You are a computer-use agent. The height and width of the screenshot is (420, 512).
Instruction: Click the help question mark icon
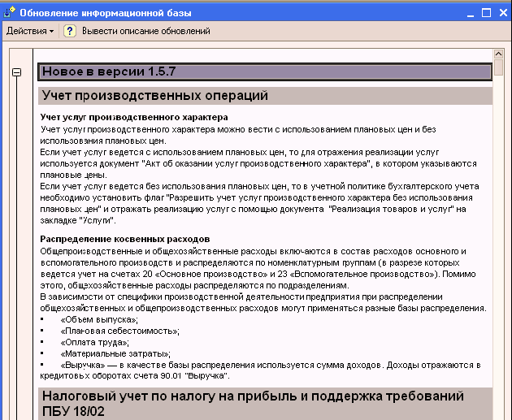pos(70,31)
